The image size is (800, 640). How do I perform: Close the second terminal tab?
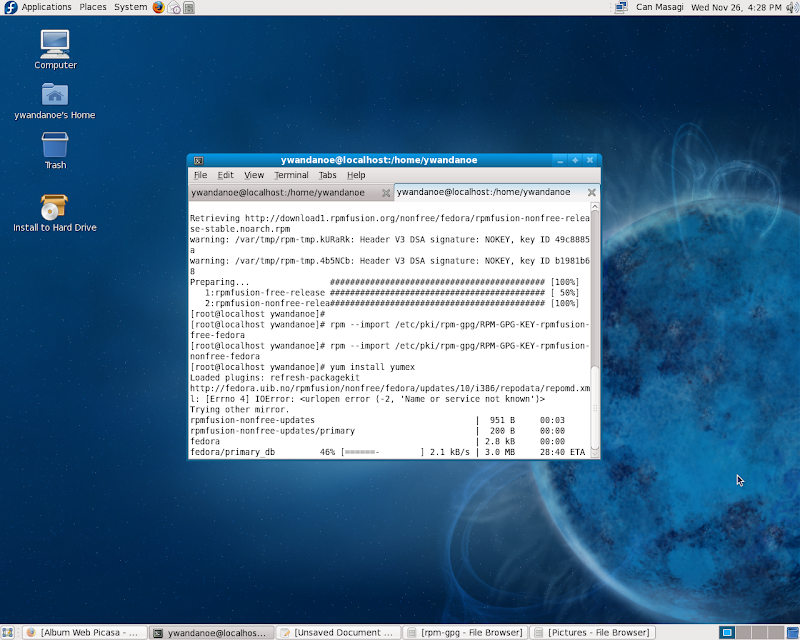coord(591,192)
